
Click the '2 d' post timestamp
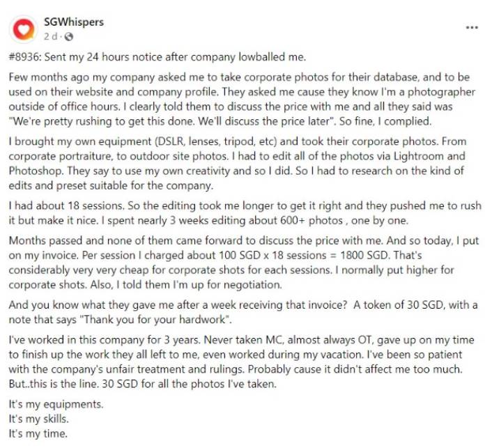click(50, 37)
